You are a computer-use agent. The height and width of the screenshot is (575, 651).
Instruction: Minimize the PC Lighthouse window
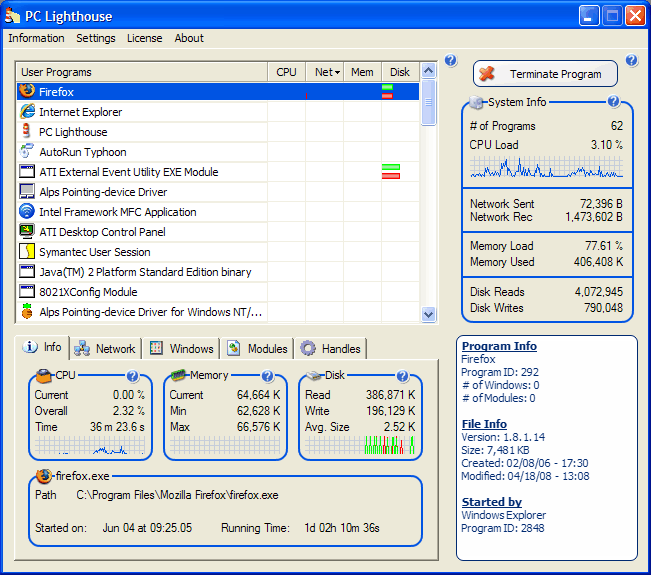point(589,16)
